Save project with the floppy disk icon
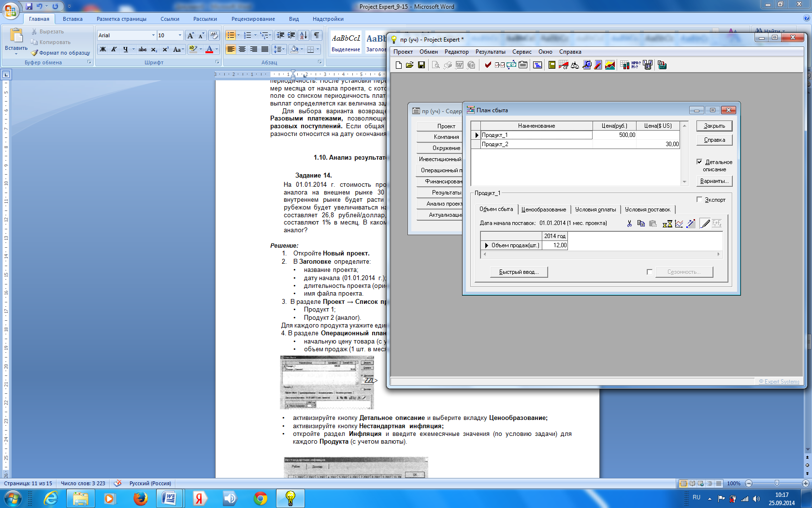 pyautogui.click(x=421, y=65)
